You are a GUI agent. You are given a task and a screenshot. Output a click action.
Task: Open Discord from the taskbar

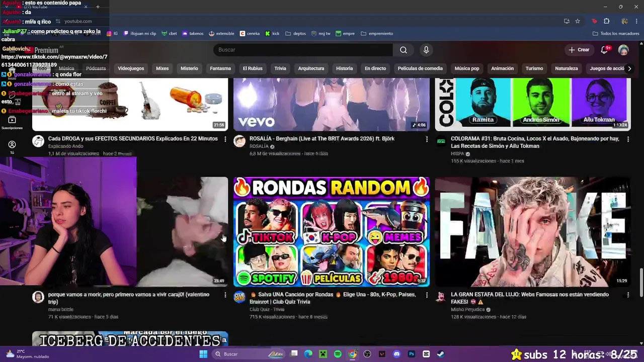[x=396, y=354]
